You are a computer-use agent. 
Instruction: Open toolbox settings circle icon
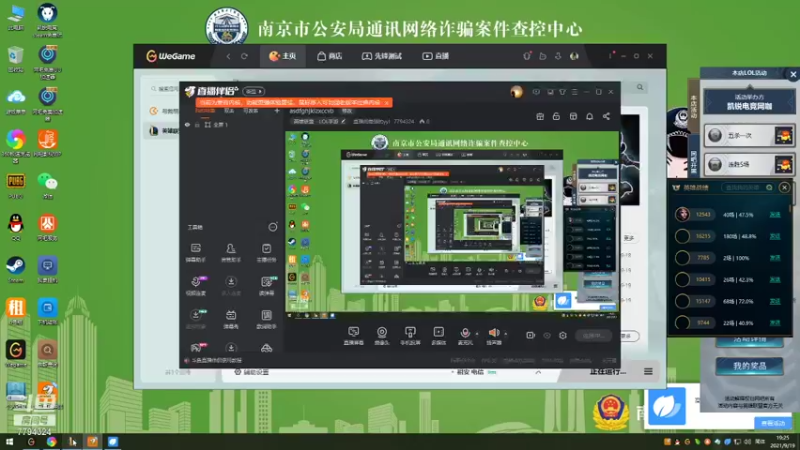(x=273, y=227)
